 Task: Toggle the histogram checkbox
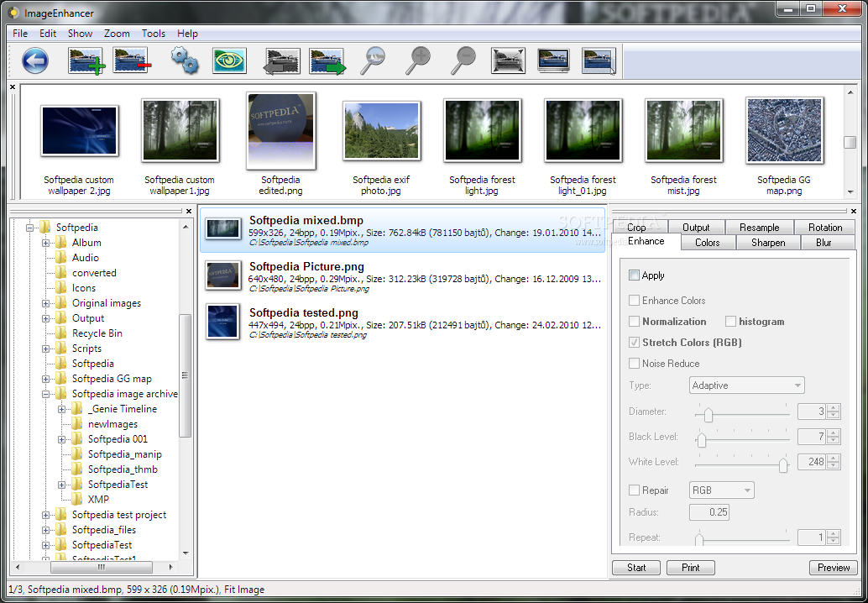tap(730, 322)
